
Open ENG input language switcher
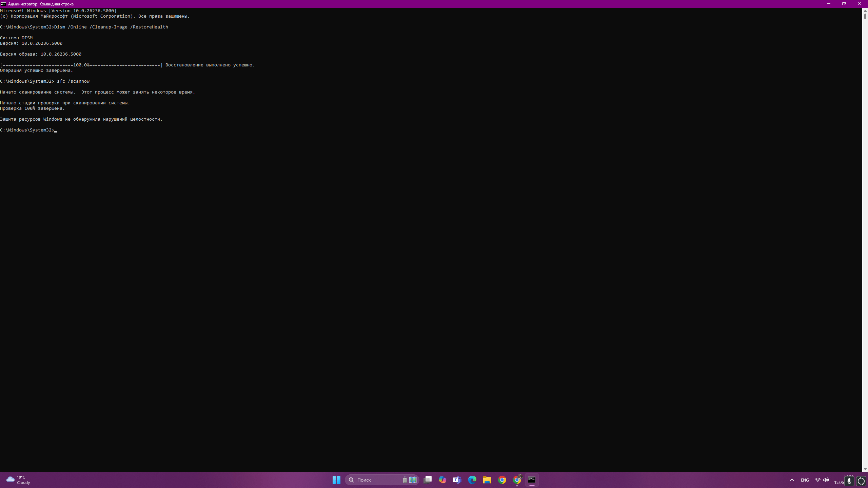pos(805,480)
